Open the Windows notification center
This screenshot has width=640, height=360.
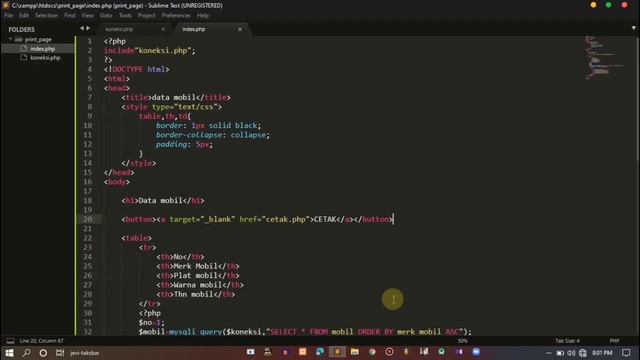(x=626, y=353)
